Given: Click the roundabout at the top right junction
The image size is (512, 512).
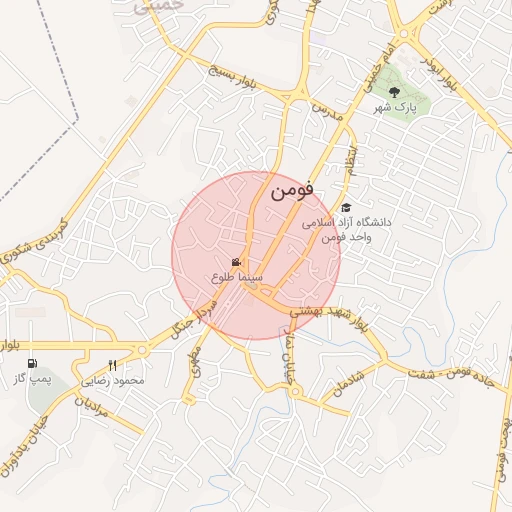Looking at the screenshot, I should point(404,34).
